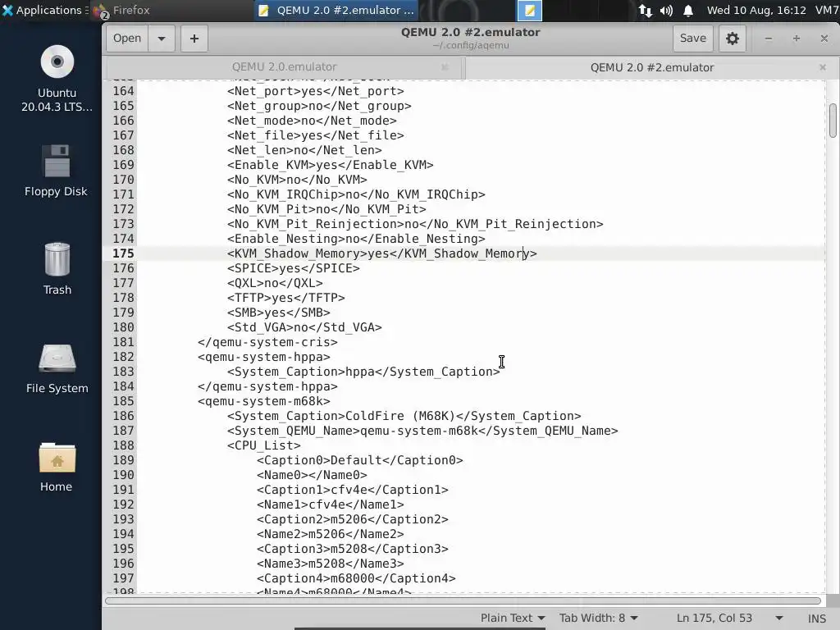Open the Ln 175, Col 53 position dropdown
This screenshot has height=630, width=840.
(729, 618)
